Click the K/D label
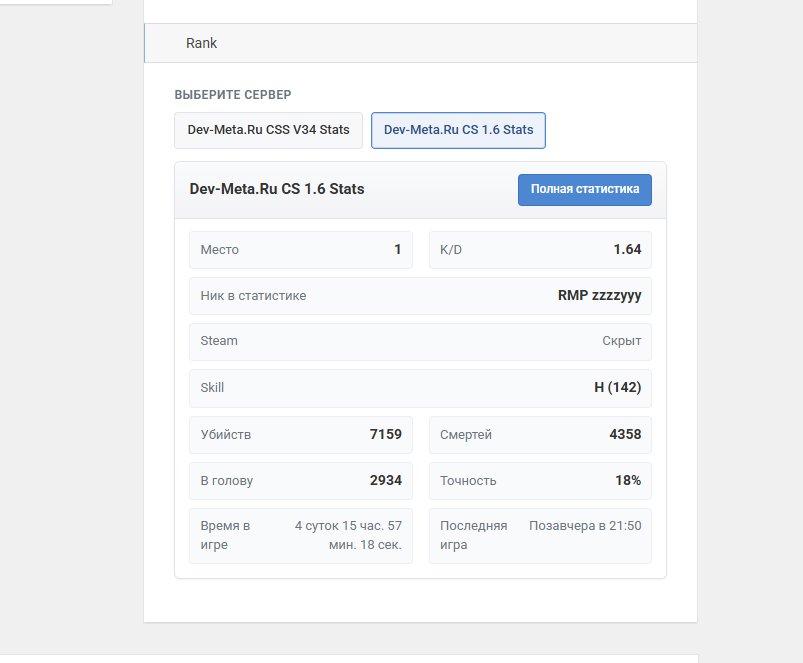Image resolution: width=803 pixels, height=663 pixels. 451,250
